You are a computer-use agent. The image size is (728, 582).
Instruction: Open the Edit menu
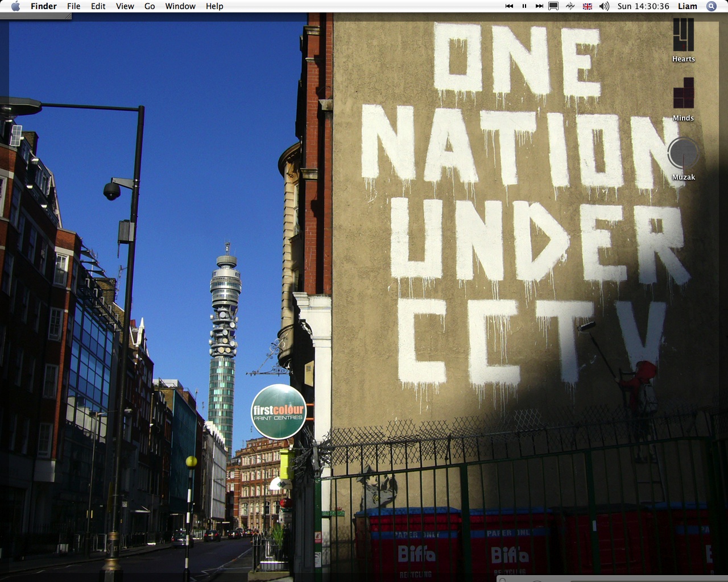98,6
